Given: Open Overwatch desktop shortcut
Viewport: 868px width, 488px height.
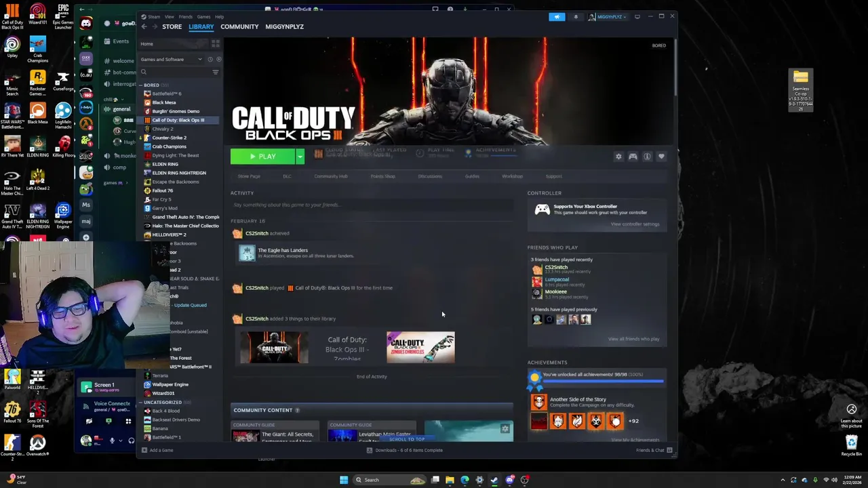Looking at the screenshot, I should click(x=38, y=447).
